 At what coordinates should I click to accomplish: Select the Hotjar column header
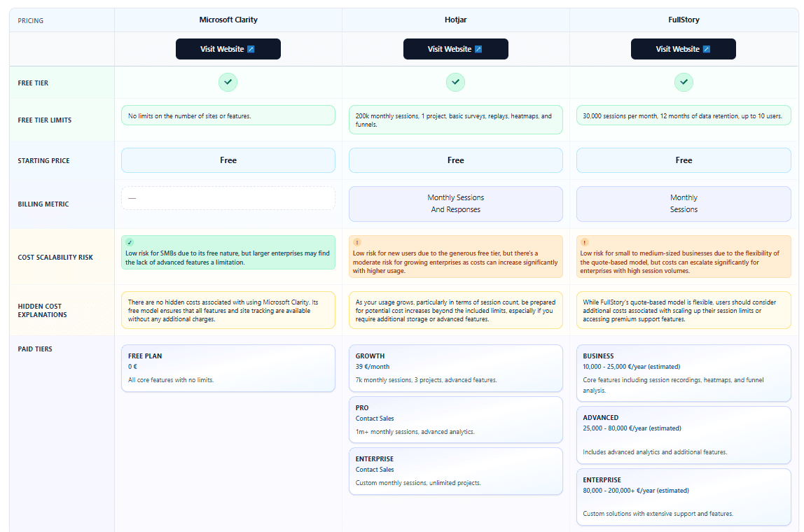coord(455,20)
